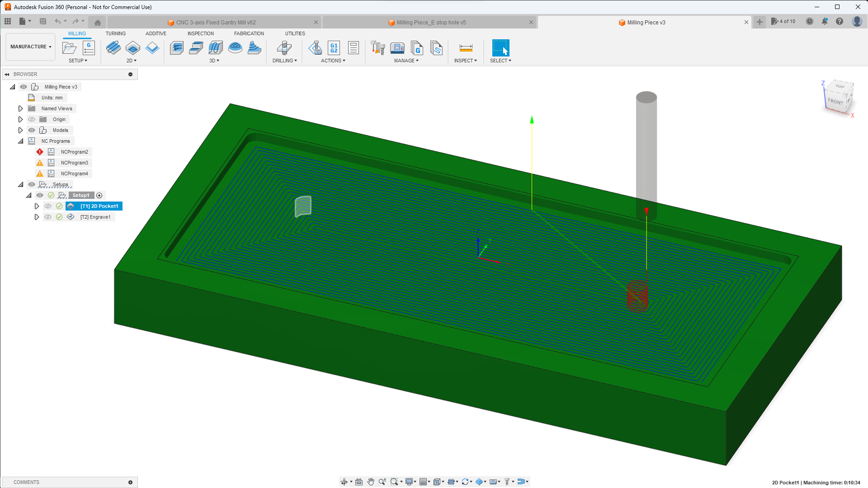
Task: Click the Measure ruler icon under Inspect
Action: coord(466,48)
